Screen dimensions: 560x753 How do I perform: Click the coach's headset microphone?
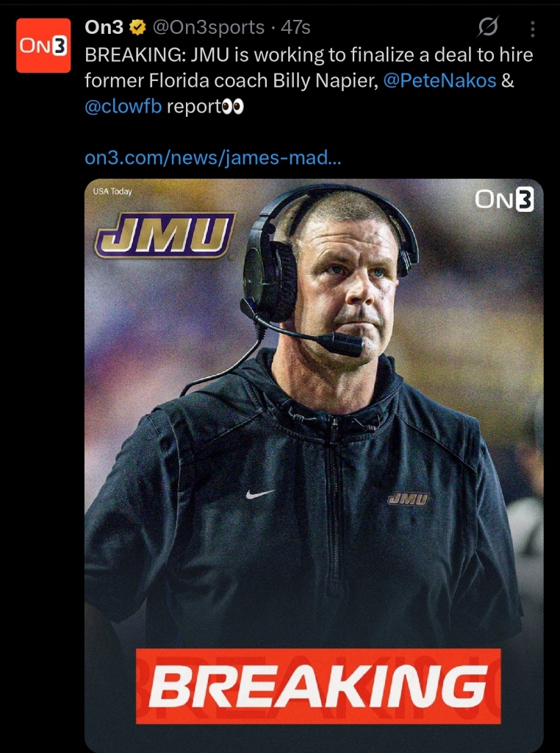[x=346, y=343]
